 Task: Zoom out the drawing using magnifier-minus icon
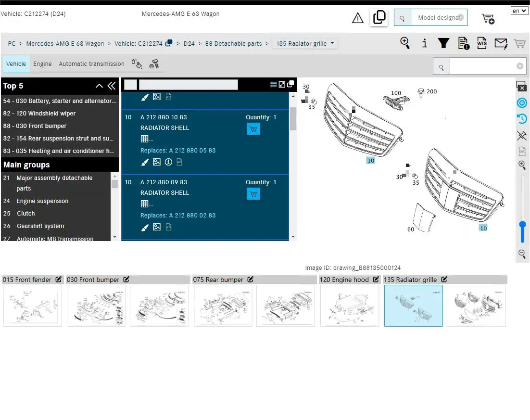522,254
